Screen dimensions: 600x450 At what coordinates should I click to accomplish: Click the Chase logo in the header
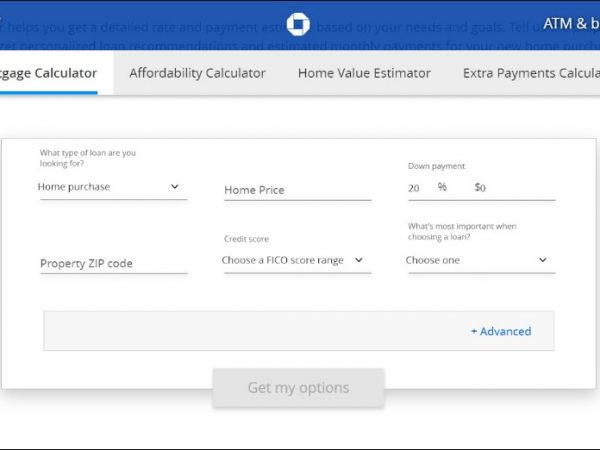tap(298, 25)
